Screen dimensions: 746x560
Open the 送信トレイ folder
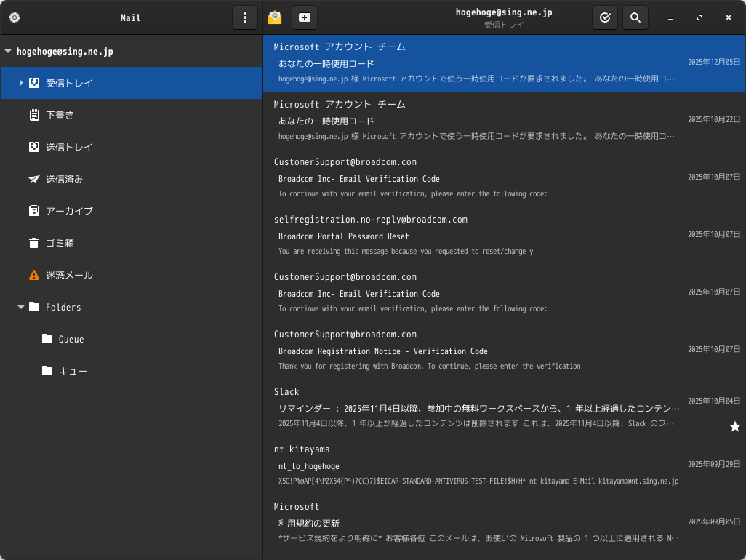pos(132,147)
